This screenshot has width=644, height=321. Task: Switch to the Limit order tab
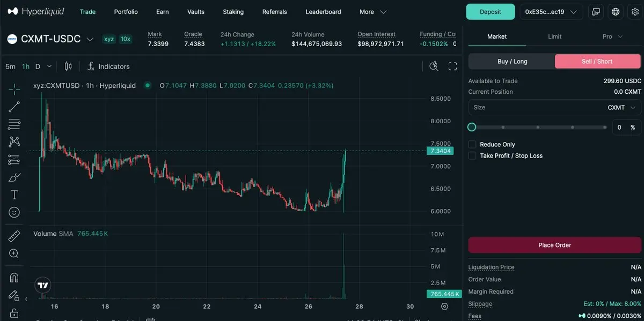(x=555, y=36)
